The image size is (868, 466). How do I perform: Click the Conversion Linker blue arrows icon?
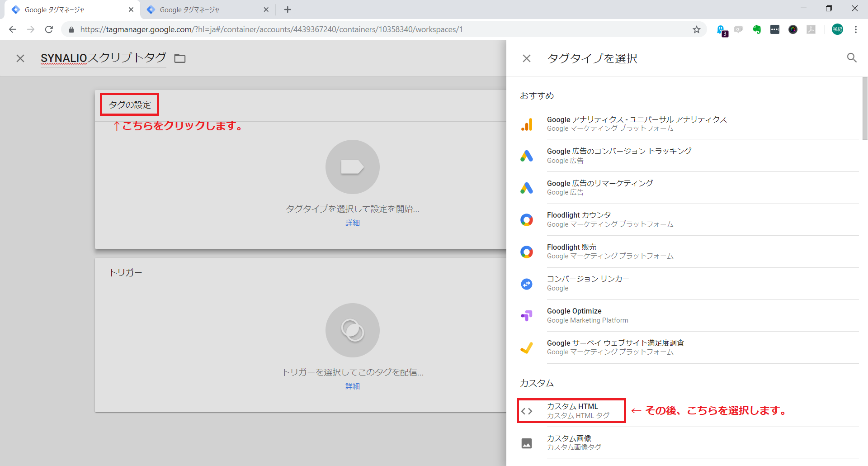(527, 284)
